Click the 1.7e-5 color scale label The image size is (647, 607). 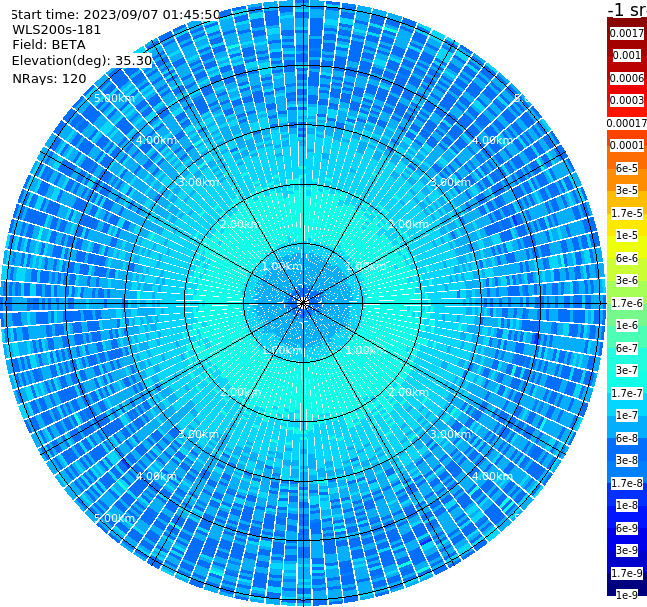pyautogui.click(x=627, y=213)
